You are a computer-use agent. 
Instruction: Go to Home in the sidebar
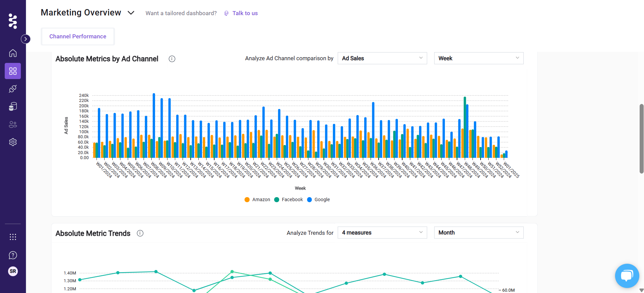coord(13,53)
